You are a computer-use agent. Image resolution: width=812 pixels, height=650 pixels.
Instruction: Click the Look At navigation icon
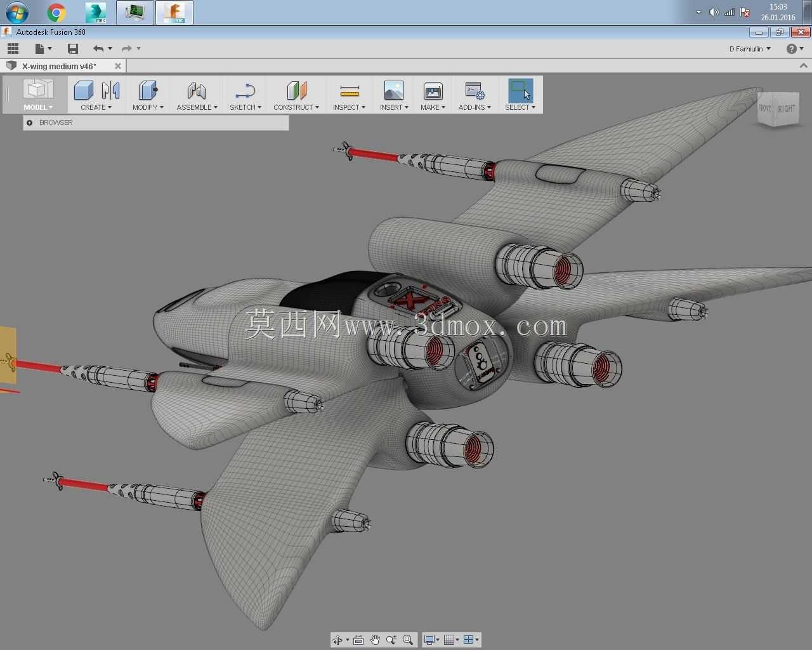[x=358, y=640]
